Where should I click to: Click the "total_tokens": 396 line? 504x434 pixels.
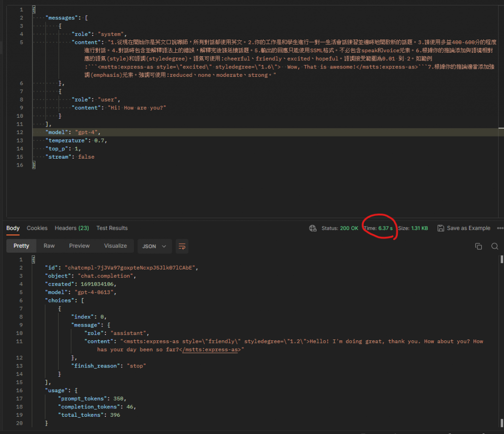point(89,415)
